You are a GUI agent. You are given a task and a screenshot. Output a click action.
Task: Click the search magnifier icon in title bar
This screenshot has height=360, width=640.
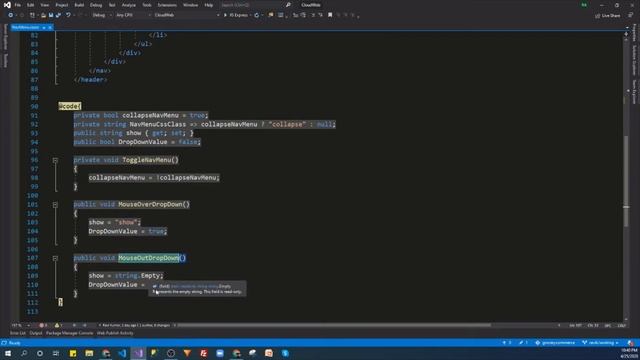tap(288, 5)
